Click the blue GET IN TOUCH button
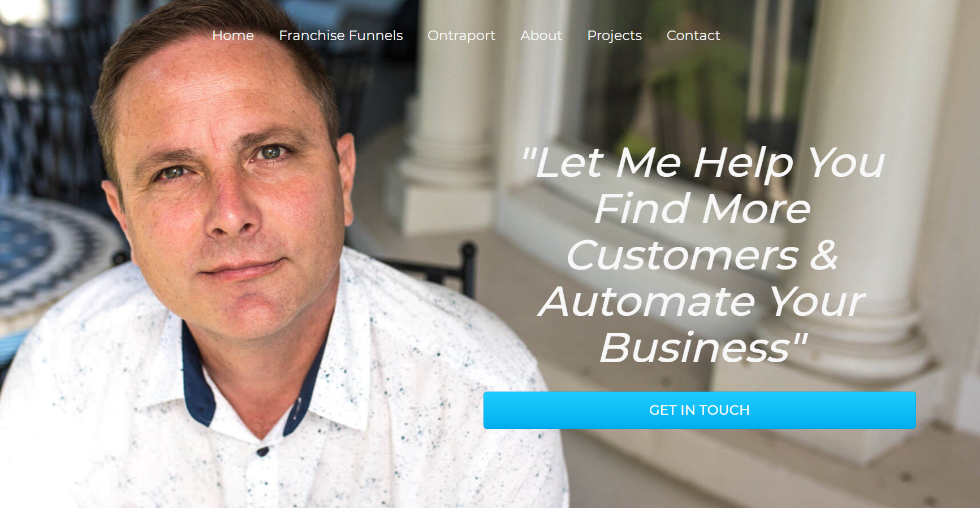This screenshot has width=980, height=508. (x=700, y=410)
